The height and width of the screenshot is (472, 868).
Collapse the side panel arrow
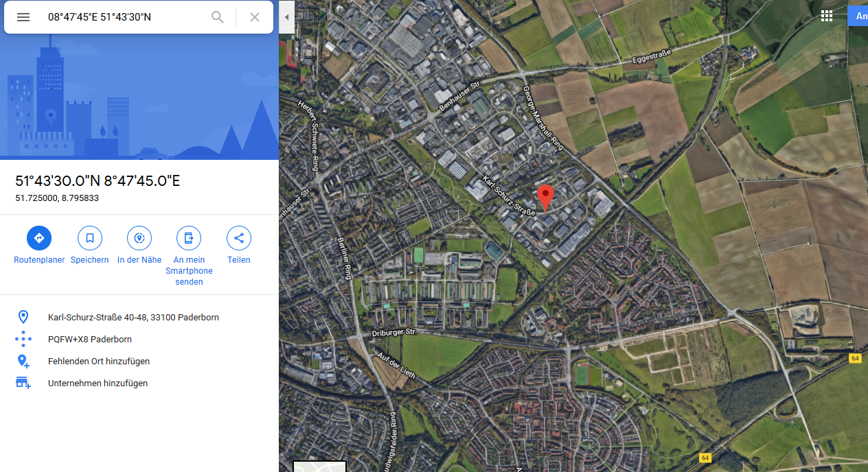click(x=286, y=16)
